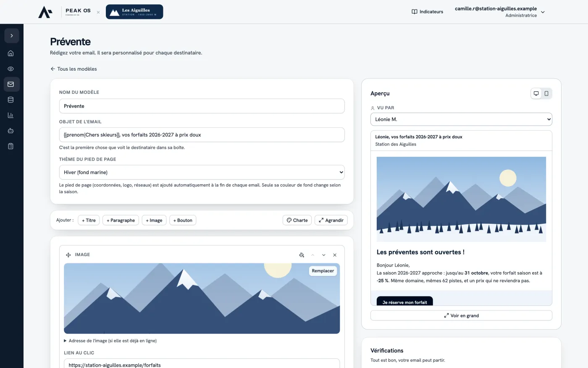Open the eye icon in sidebar
This screenshot has height=368, width=588.
(x=11, y=69)
